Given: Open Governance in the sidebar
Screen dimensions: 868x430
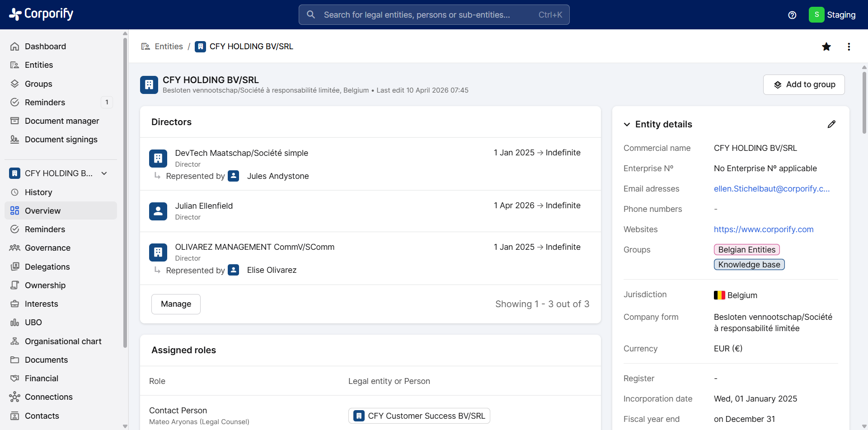Looking at the screenshot, I should point(47,248).
